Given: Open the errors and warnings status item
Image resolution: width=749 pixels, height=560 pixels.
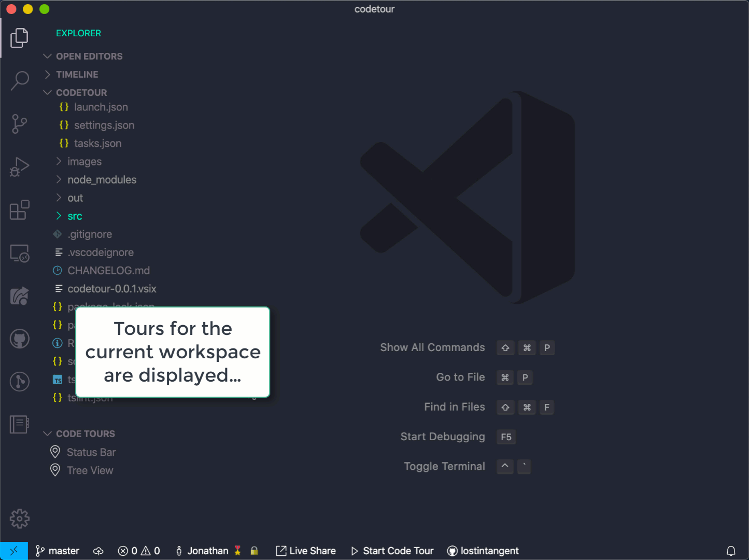Looking at the screenshot, I should (x=139, y=551).
